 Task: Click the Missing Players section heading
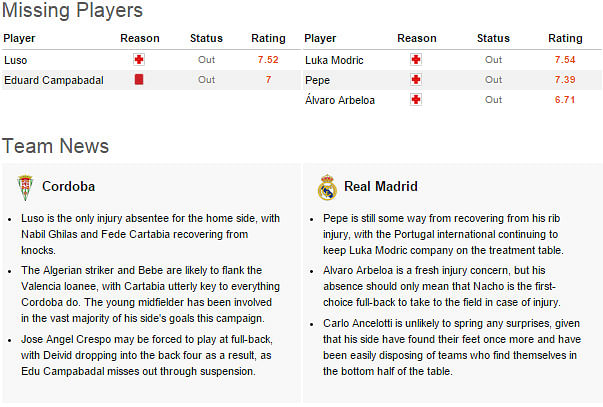tap(72, 10)
